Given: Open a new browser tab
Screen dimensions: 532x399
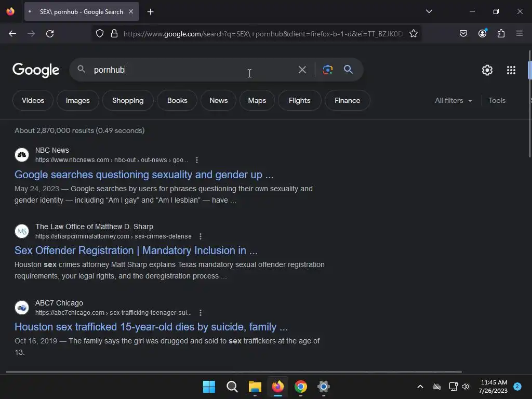Looking at the screenshot, I should (150, 12).
